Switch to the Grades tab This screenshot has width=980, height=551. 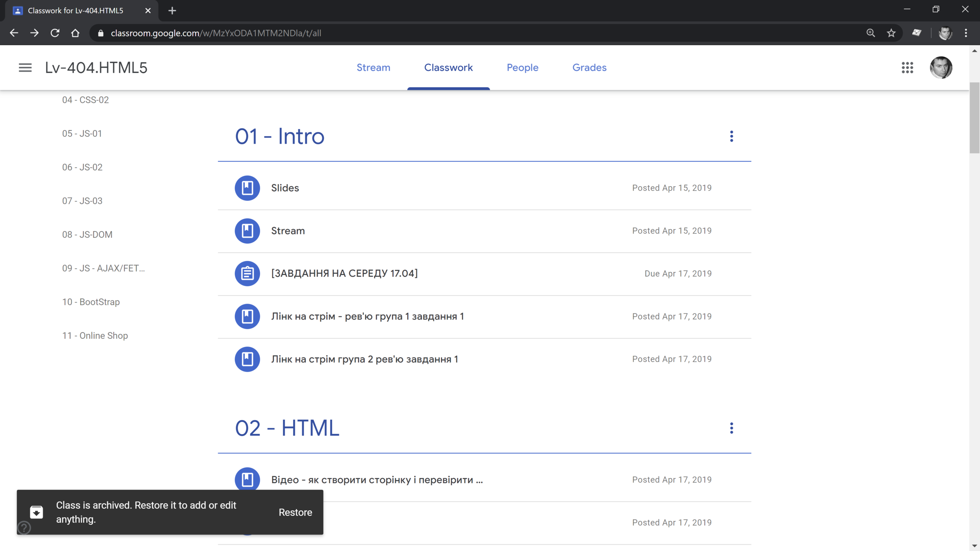pos(589,67)
